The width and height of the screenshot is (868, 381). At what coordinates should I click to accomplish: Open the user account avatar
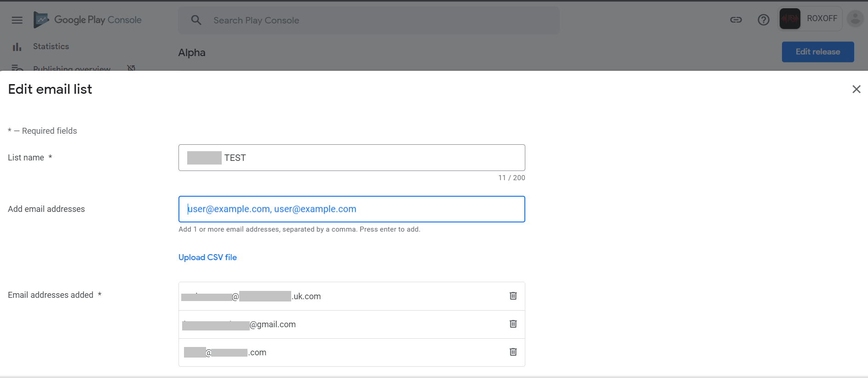(x=855, y=19)
